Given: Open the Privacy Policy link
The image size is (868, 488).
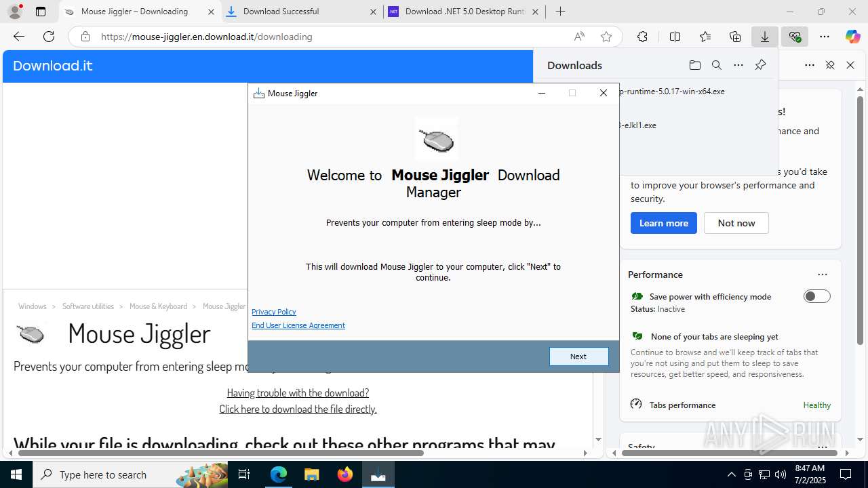Looking at the screenshot, I should (x=274, y=312).
